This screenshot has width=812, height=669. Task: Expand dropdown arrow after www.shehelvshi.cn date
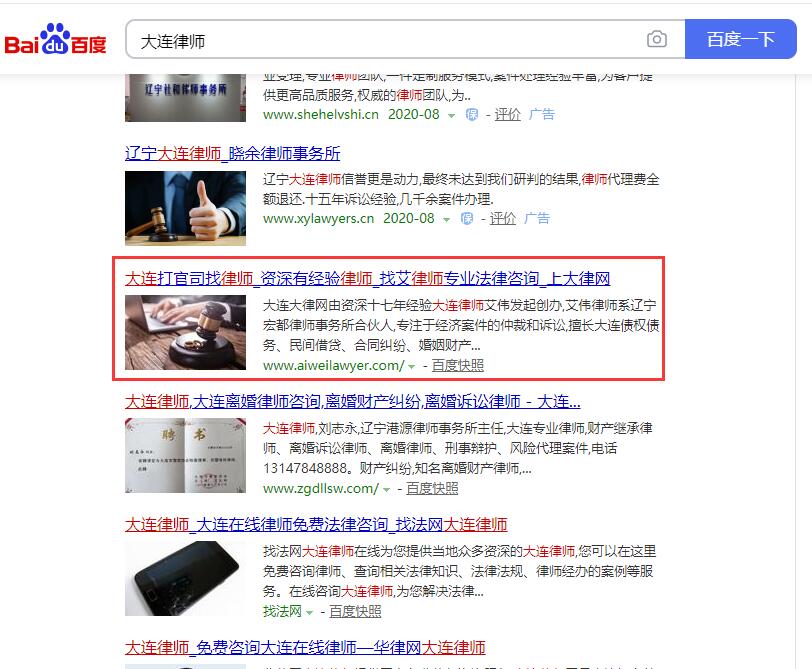click(x=452, y=115)
